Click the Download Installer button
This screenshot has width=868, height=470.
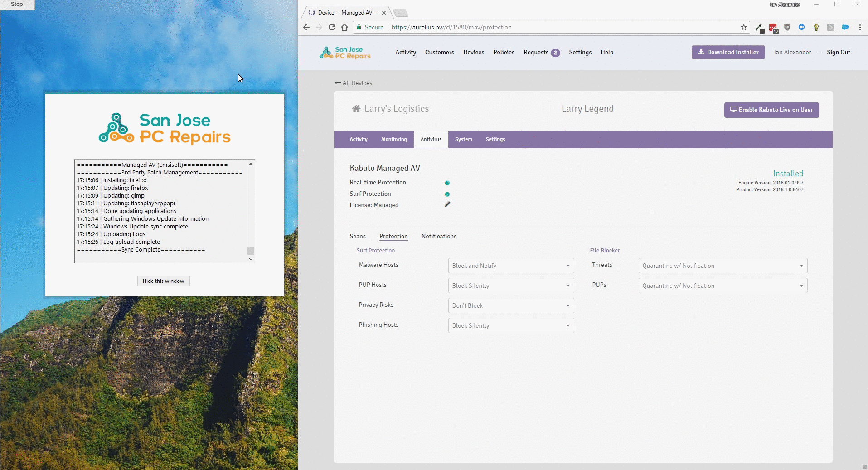(728, 52)
